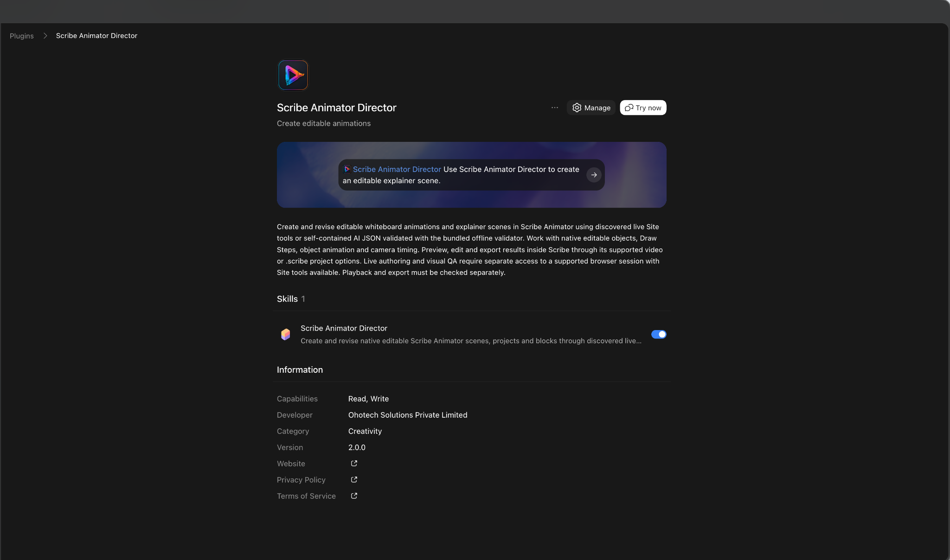The width and height of the screenshot is (950, 560).
Task: Click the version value 2.0.0
Action: coord(357,447)
